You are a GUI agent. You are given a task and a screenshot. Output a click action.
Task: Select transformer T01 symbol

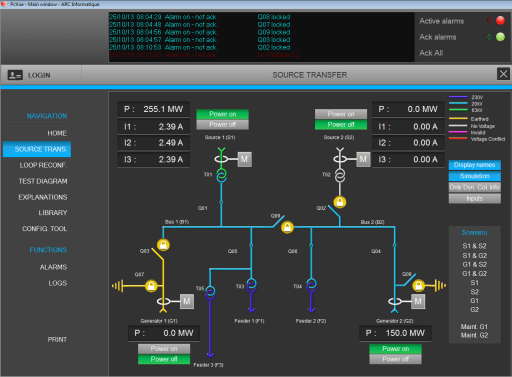pos(221,175)
